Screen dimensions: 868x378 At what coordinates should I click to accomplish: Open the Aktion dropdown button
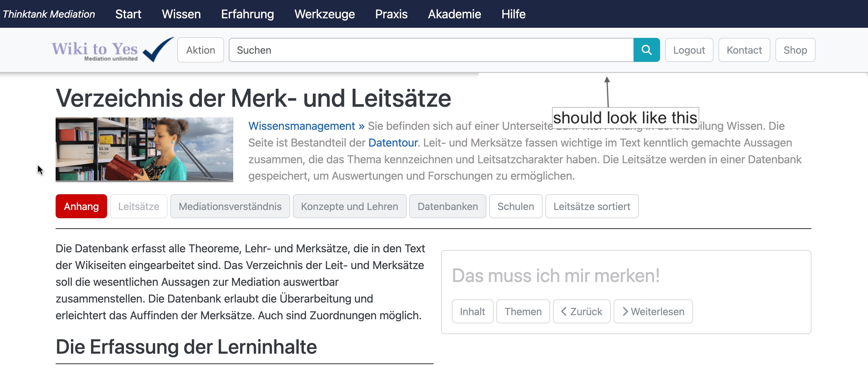(200, 50)
